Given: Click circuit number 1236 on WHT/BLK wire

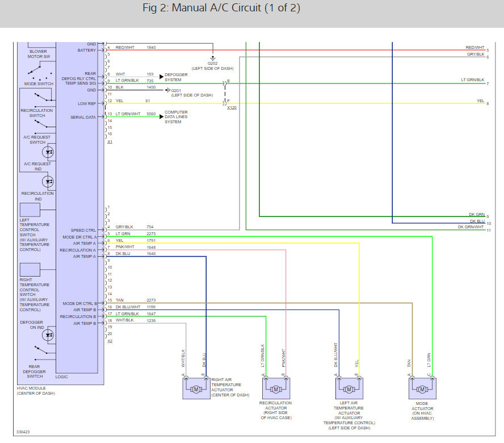Looking at the screenshot, I should (x=151, y=321).
